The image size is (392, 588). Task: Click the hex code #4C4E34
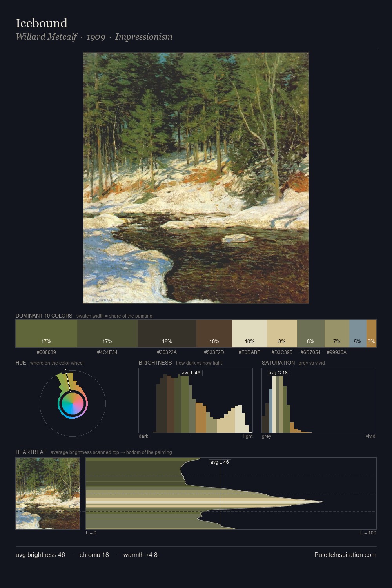click(x=107, y=352)
